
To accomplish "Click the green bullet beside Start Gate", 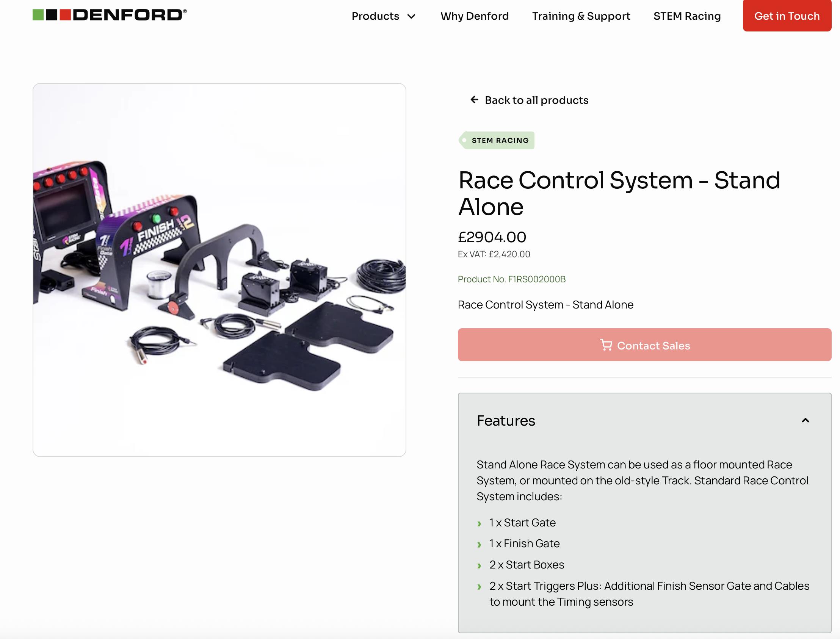I will coord(480,524).
